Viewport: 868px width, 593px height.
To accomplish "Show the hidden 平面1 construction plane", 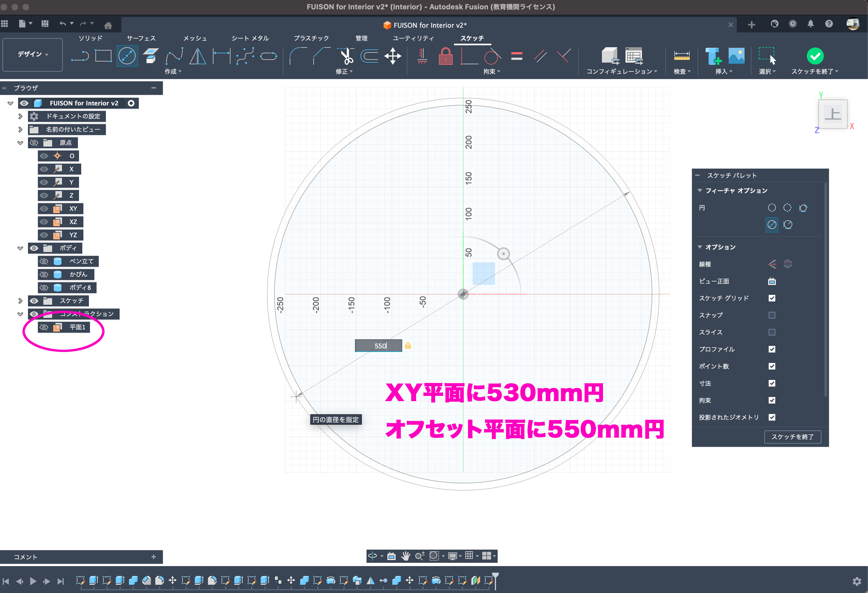I will tap(44, 327).
